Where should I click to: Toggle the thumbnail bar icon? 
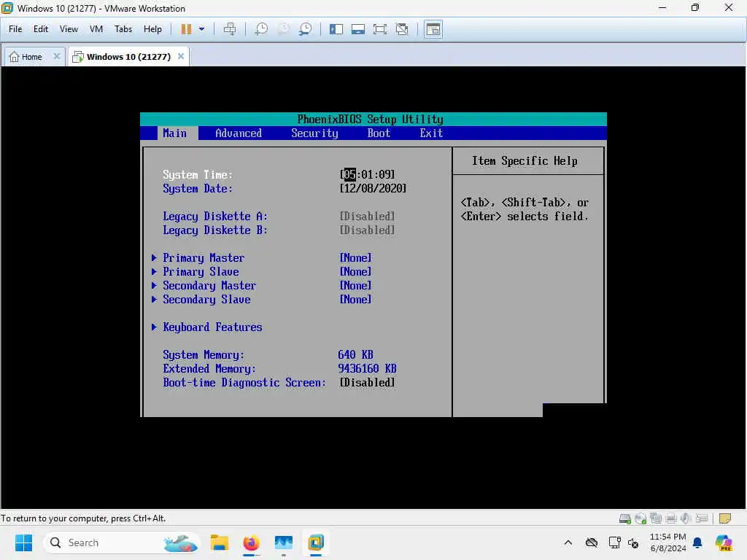pos(357,29)
